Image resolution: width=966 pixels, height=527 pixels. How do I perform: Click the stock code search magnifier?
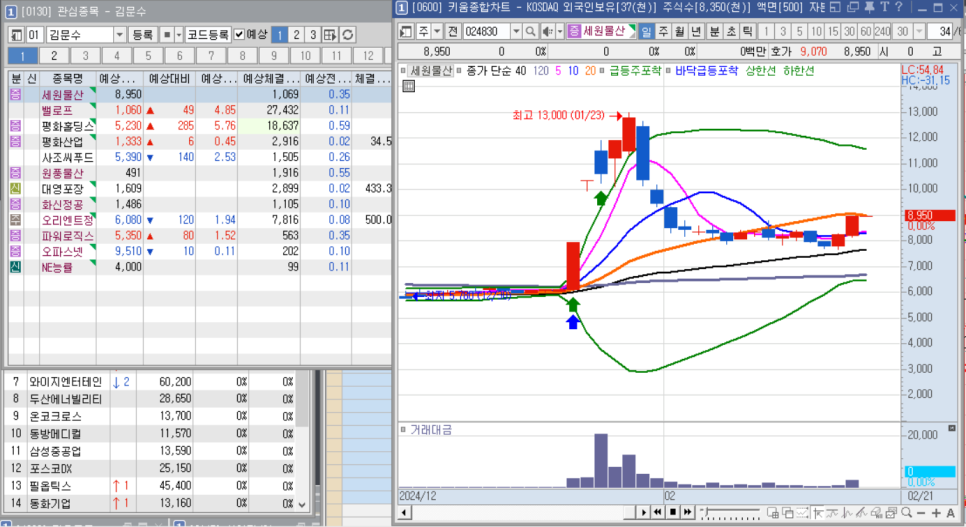[530, 31]
